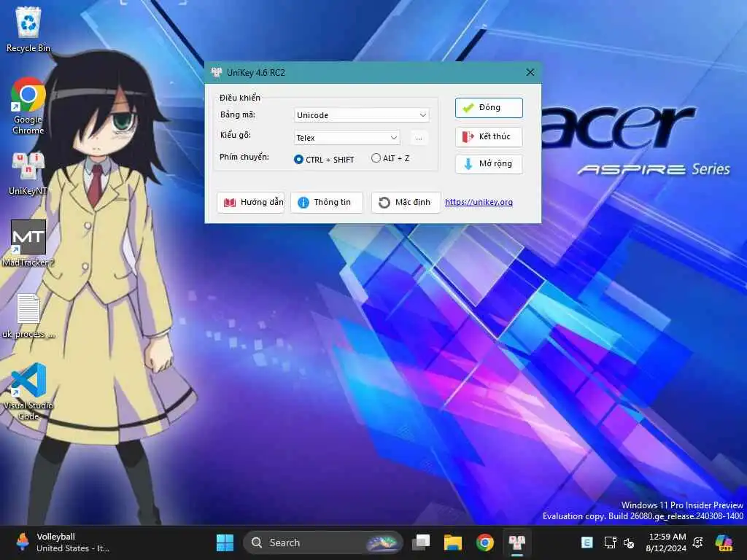The image size is (747, 560).
Task: Click the Đóng button
Action: (489, 108)
